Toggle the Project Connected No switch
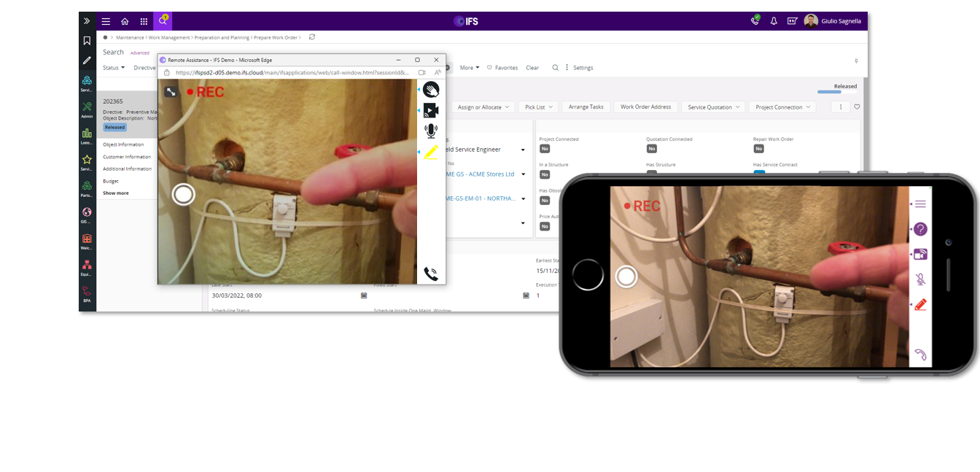The height and width of the screenshot is (472, 980). 545,147
